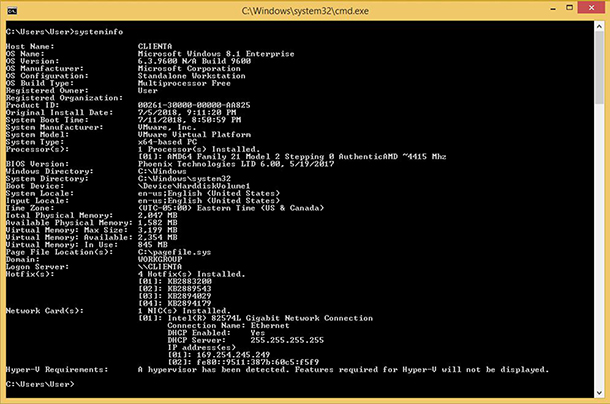Maximize the cmd.exe window
This screenshot has height=404, width=610.
click(569, 8)
